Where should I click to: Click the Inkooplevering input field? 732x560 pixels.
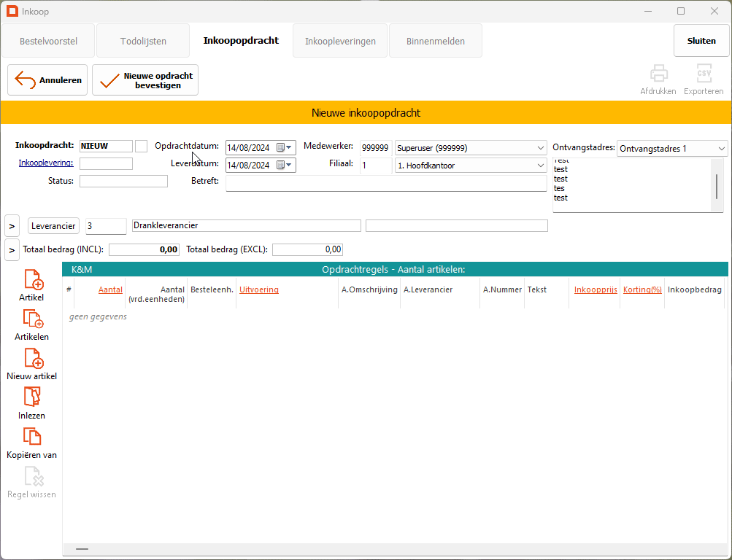tap(106, 163)
